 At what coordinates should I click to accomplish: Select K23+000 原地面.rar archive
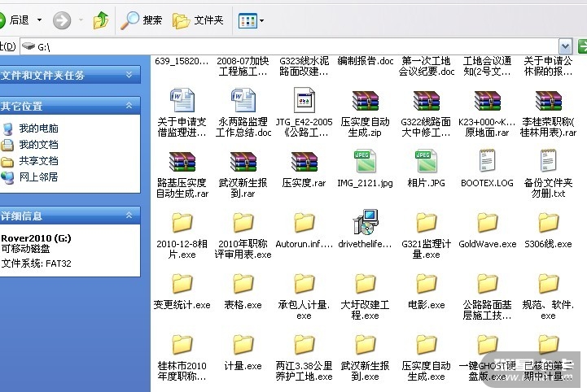tap(487, 112)
